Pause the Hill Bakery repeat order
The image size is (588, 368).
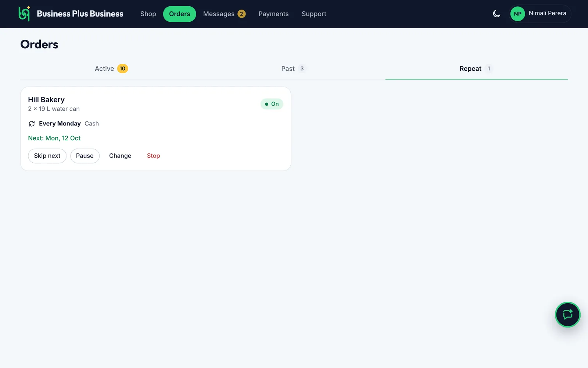click(x=85, y=156)
